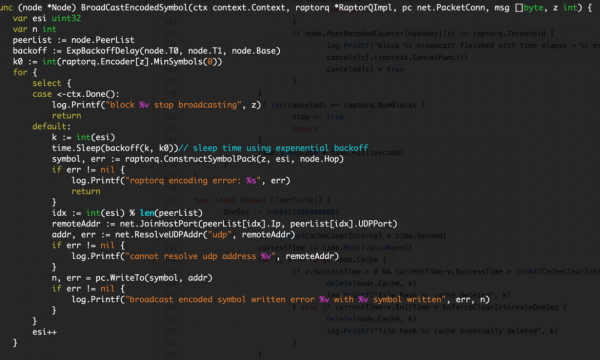
Task: Click the "select {" statement
Action: pyautogui.click(x=52, y=83)
